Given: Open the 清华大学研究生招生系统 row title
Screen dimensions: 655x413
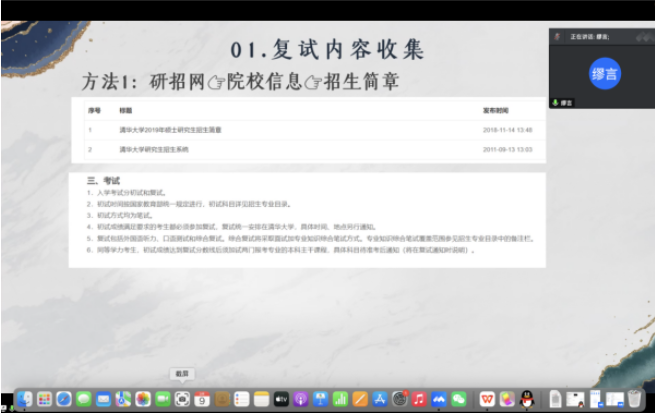Looking at the screenshot, I should coord(154,149).
